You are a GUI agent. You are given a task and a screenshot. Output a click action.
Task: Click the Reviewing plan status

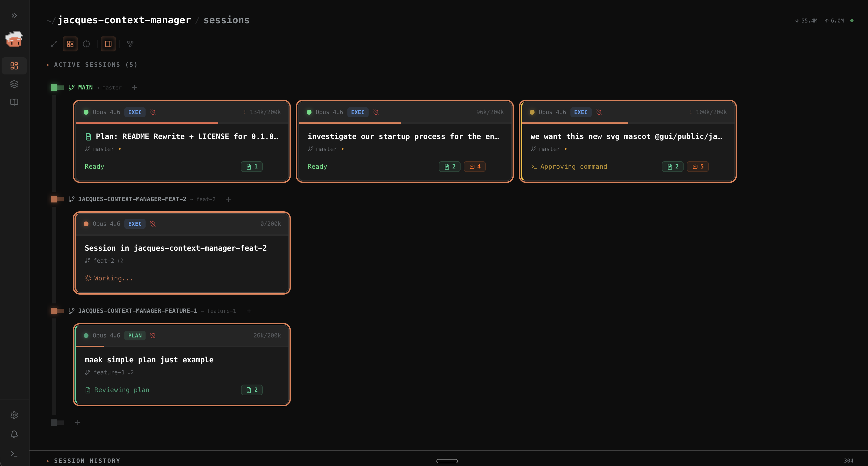tap(117, 390)
